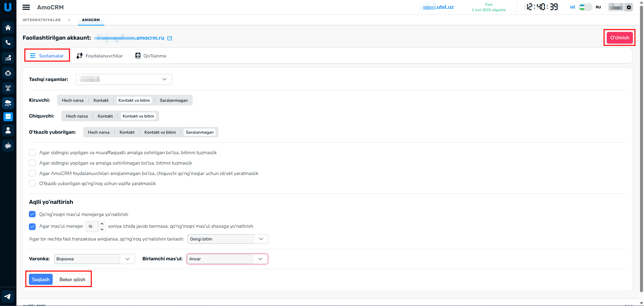Open the hamburger menu next to AmoCRM
Viewport: 644px width, 306px height.
(x=26, y=7)
